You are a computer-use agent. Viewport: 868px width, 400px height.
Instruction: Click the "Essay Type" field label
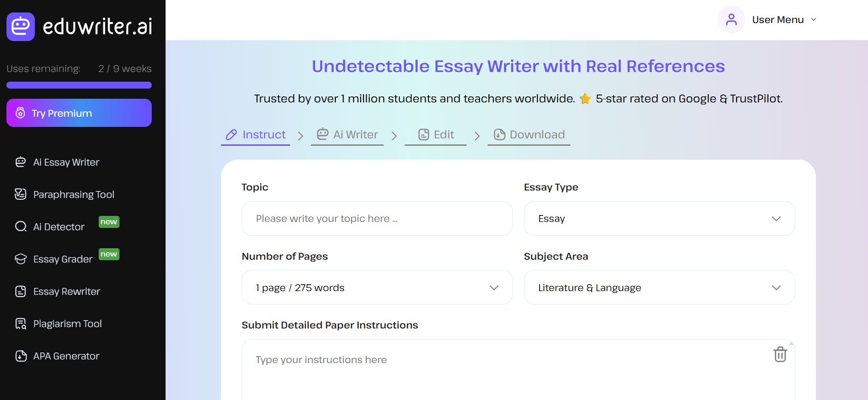[x=551, y=187]
